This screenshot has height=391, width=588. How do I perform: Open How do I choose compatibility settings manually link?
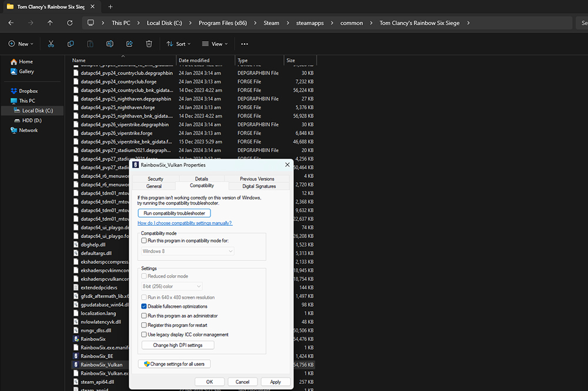[x=185, y=223]
